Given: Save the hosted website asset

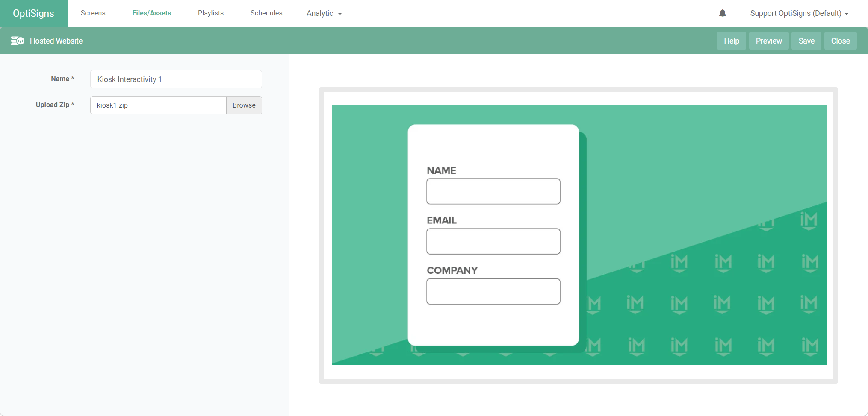Looking at the screenshot, I should point(806,41).
